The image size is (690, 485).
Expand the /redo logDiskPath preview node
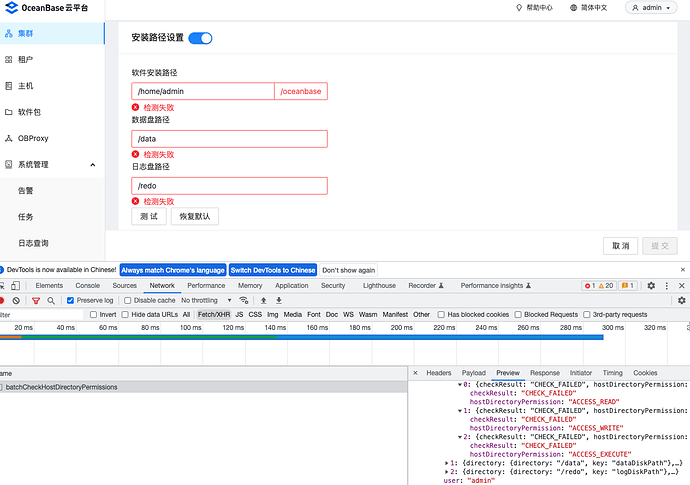coord(446,472)
